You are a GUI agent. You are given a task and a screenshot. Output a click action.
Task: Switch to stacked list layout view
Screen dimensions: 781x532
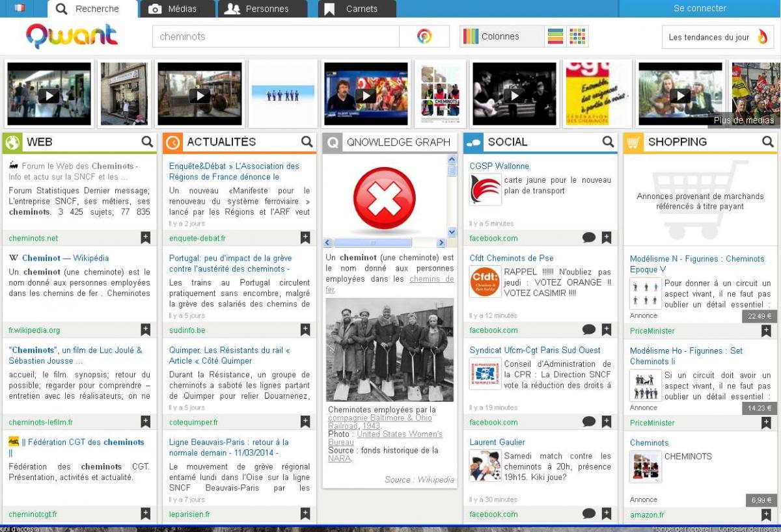point(555,36)
